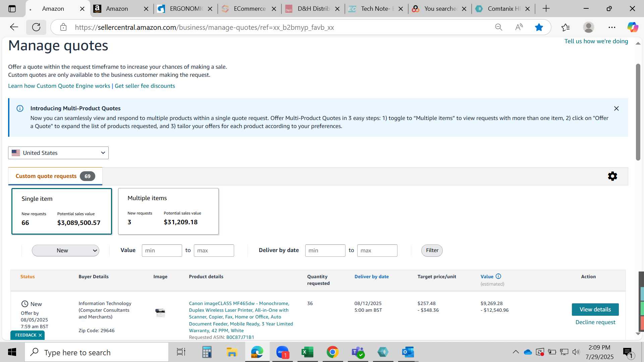Open the Favorites list icon
The height and width of the screenshot is (362, 644).
click(x=566, y=27)
